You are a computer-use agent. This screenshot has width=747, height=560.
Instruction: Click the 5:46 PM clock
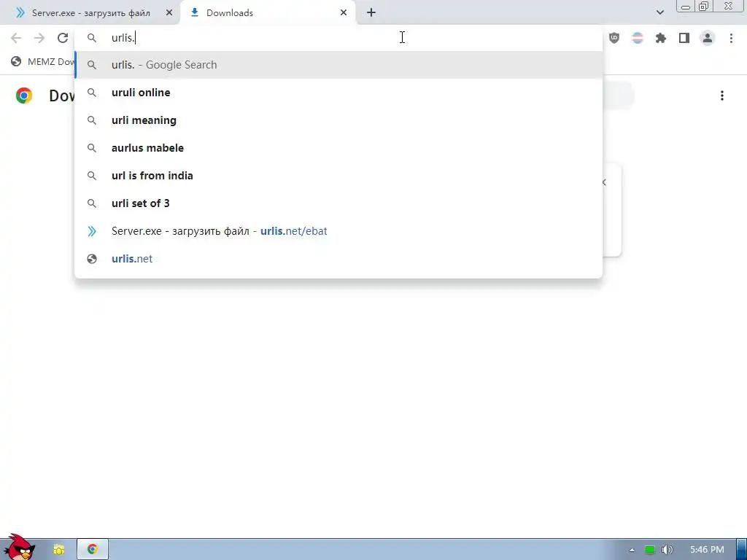coord(707,550)
